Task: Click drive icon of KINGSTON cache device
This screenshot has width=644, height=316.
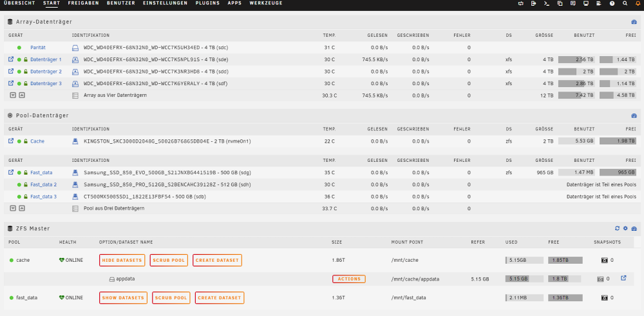Action: click(x=75, y=141)
